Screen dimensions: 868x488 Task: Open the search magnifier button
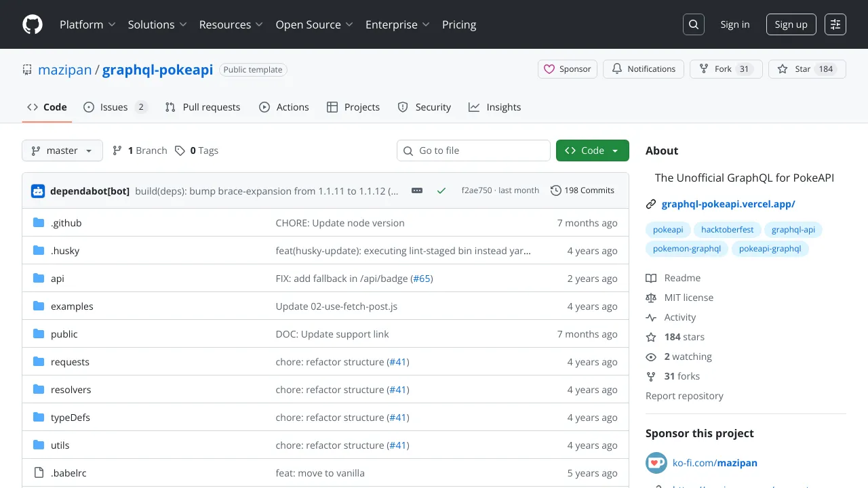coord(694,24)
